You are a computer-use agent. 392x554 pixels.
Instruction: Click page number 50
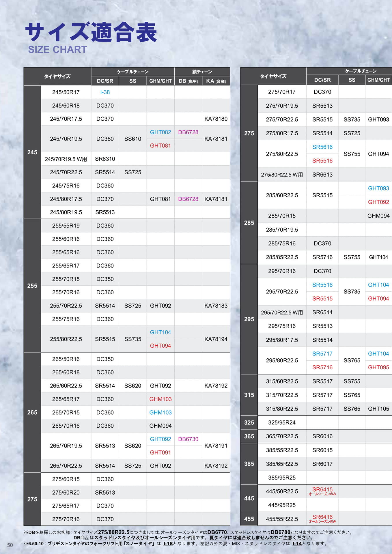click(10, 545)
